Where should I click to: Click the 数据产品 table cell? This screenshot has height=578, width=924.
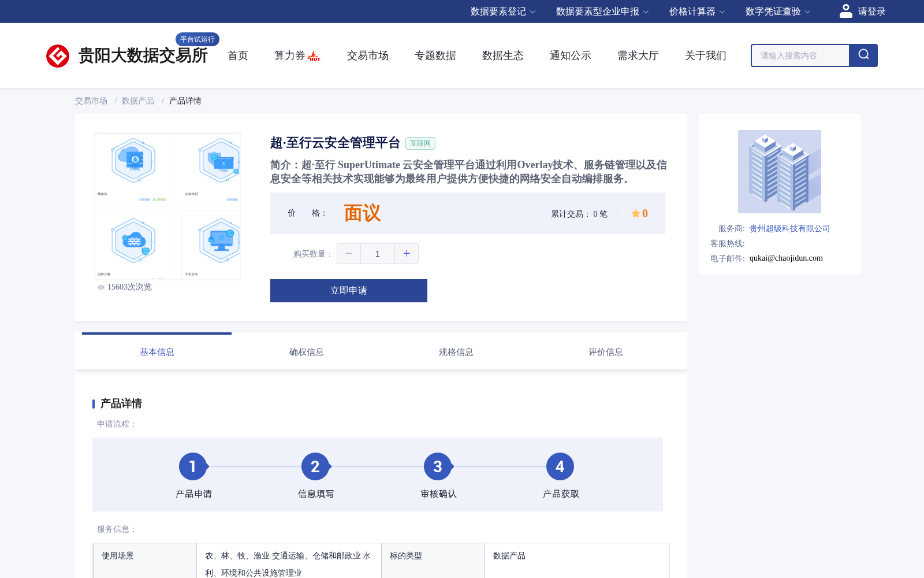(577, 561)
